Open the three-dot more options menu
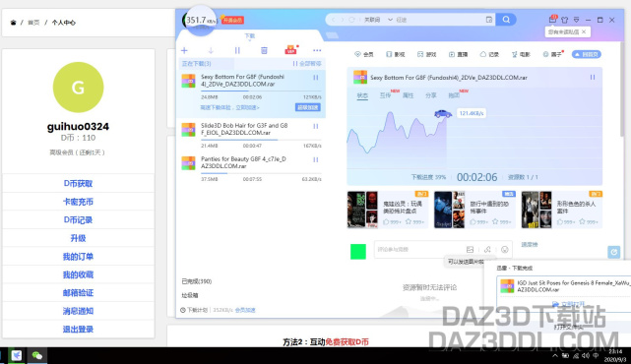Screen dimensions: 631x364 point(317,50)
